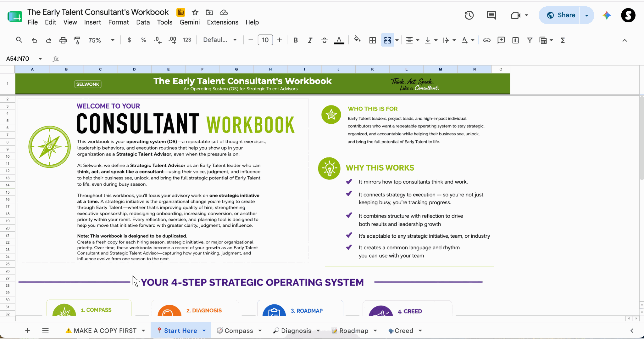The image size is (644, 340).
Task: Toggle bold formatting
Action: coord(296,40)
